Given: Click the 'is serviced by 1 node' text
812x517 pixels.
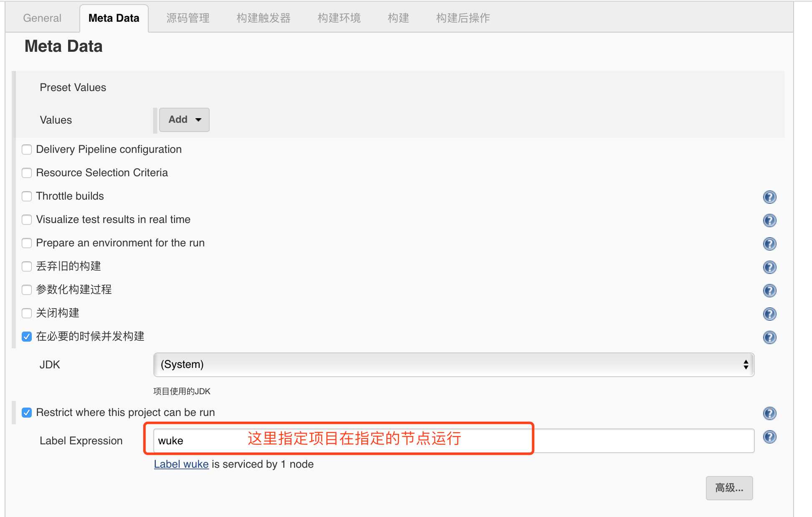Looking at the screenshot, I should (x=263, y=464).
